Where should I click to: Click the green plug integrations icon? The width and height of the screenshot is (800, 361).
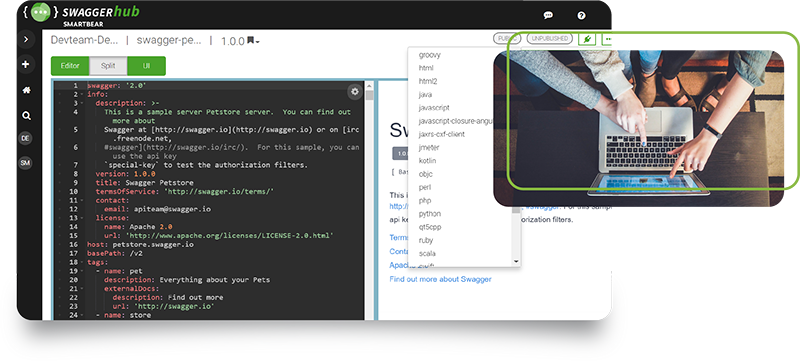pos(587,39)
